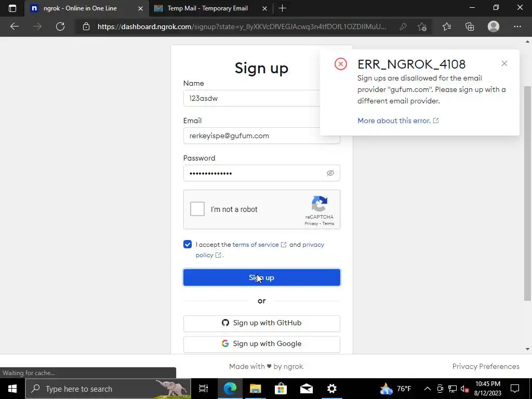This screenshot has width=532, height=399.
Task: Open the terms of service link
Action: tap(259, 245)
